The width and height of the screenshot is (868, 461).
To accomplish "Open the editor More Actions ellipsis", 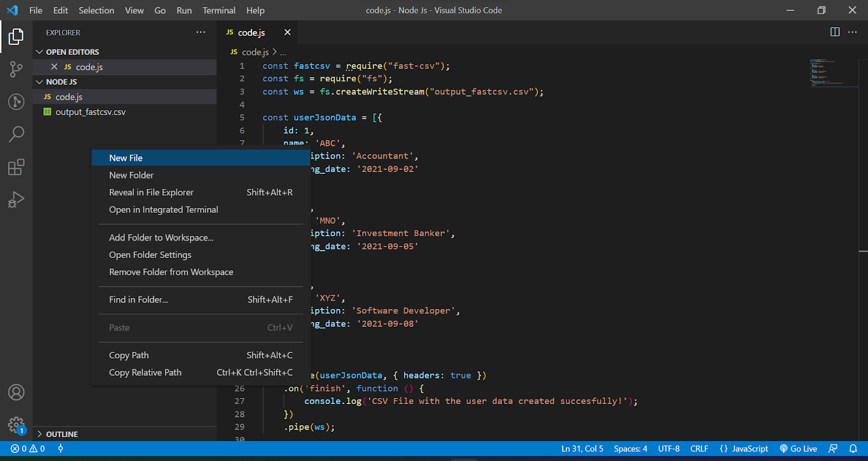I will pos(852,32).
